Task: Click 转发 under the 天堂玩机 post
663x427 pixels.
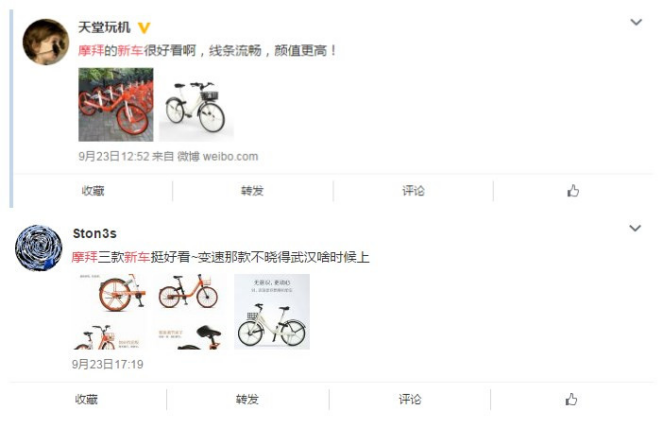Action: coord(252,191)
